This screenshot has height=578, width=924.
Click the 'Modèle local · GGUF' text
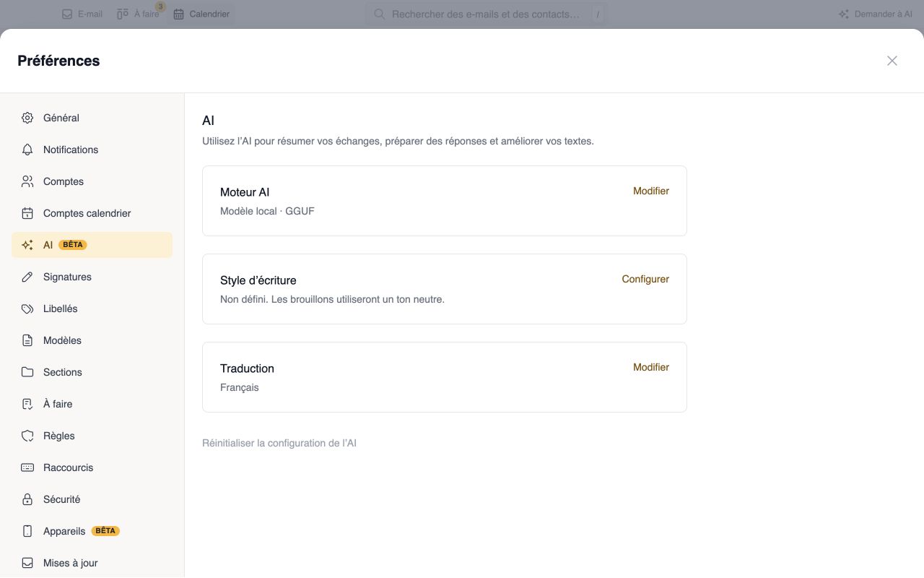click(267, 211)
